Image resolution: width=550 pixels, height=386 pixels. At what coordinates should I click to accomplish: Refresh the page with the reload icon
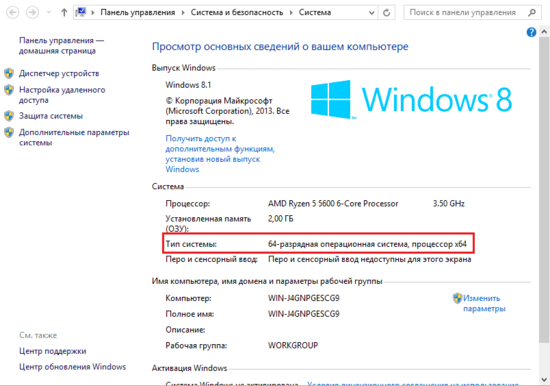(x=387, y=13)
